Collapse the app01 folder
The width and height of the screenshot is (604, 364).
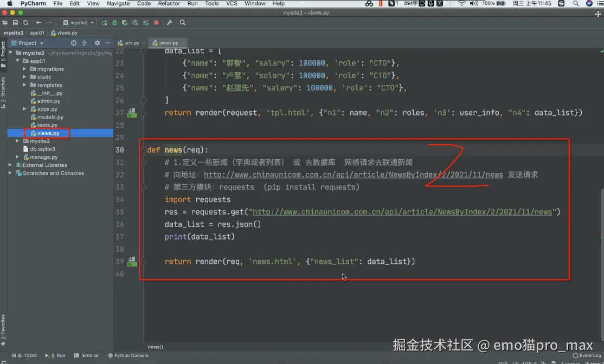click(x=17, y=61)
